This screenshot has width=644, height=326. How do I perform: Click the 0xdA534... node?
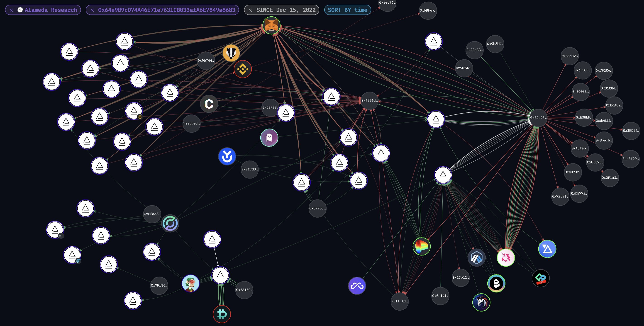click(x=604, y=121)
